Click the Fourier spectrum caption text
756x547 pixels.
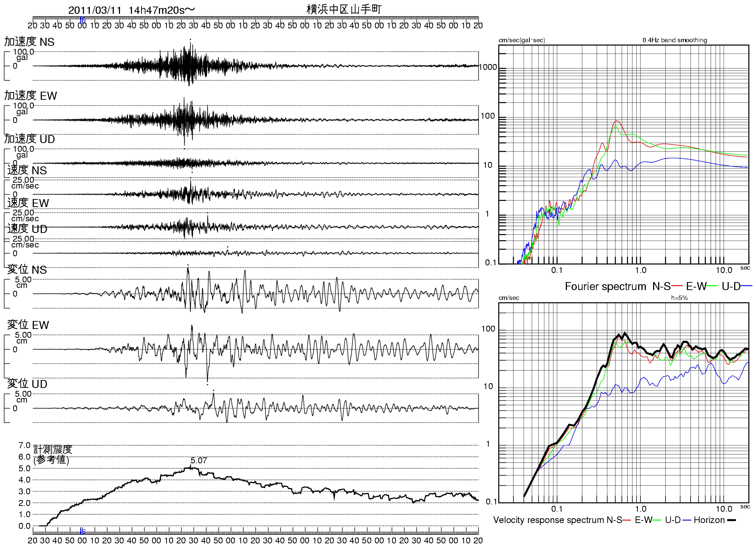click(x=605, y=286)
